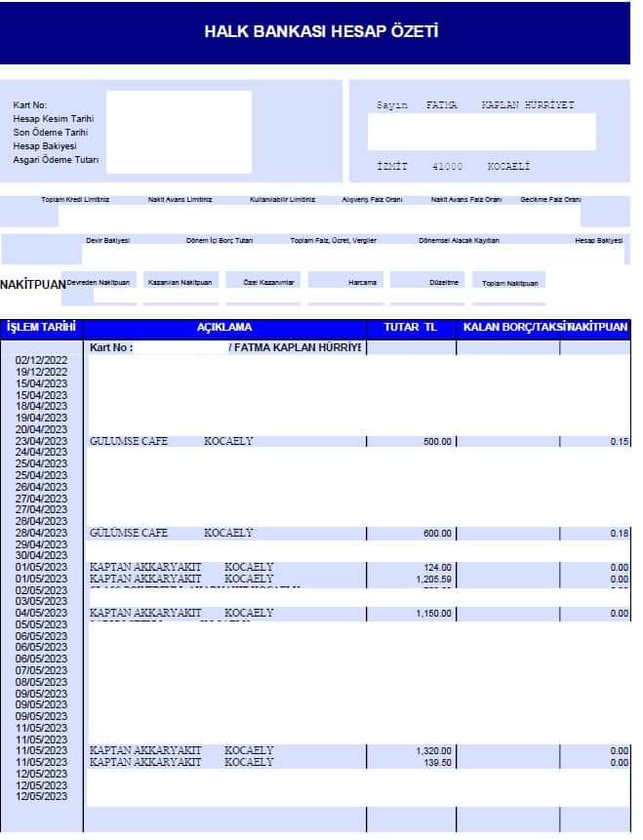Select '/ FATMA KAPLAN HÜRRİYE' in the card row
The image size is (643, 840).
click(296, 347)
